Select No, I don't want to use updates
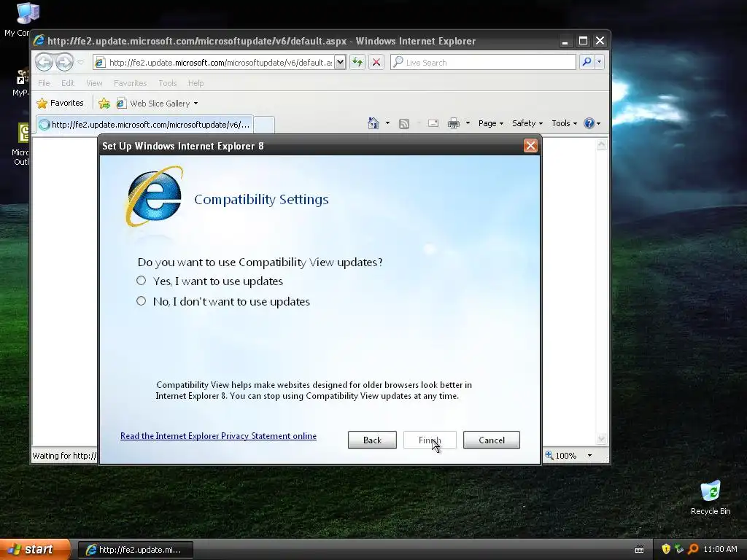This screenshot has height=560, width=747. 141,301
